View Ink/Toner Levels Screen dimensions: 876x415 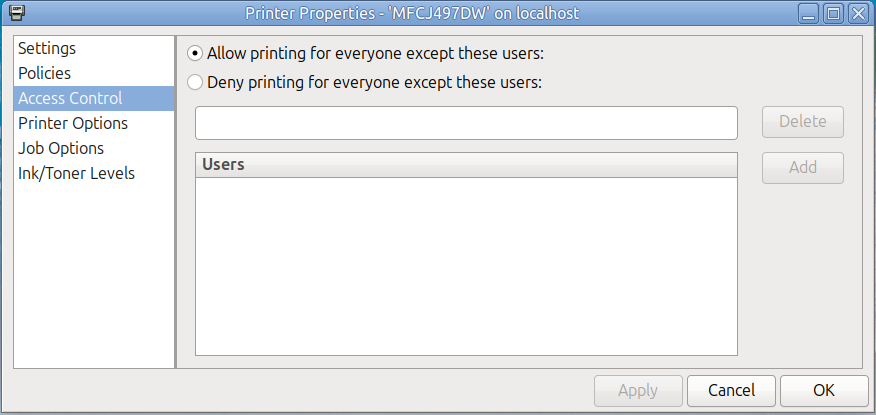[76, 173]
